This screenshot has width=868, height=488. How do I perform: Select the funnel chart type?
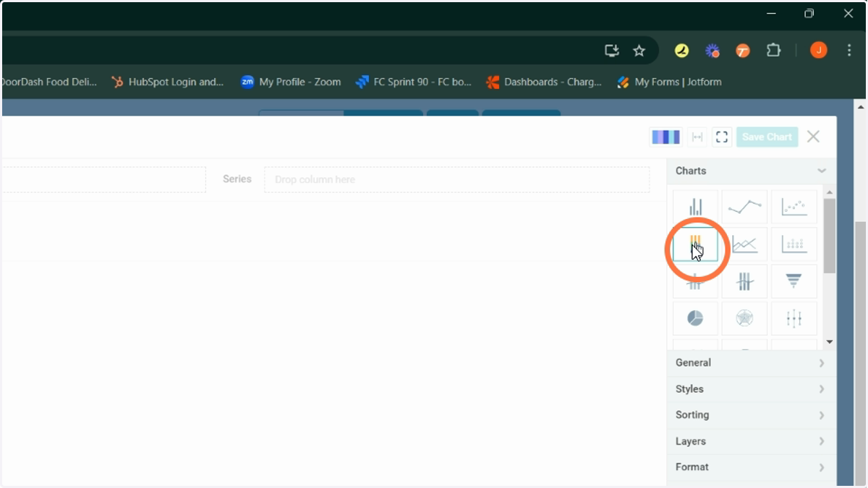(793, 281)
